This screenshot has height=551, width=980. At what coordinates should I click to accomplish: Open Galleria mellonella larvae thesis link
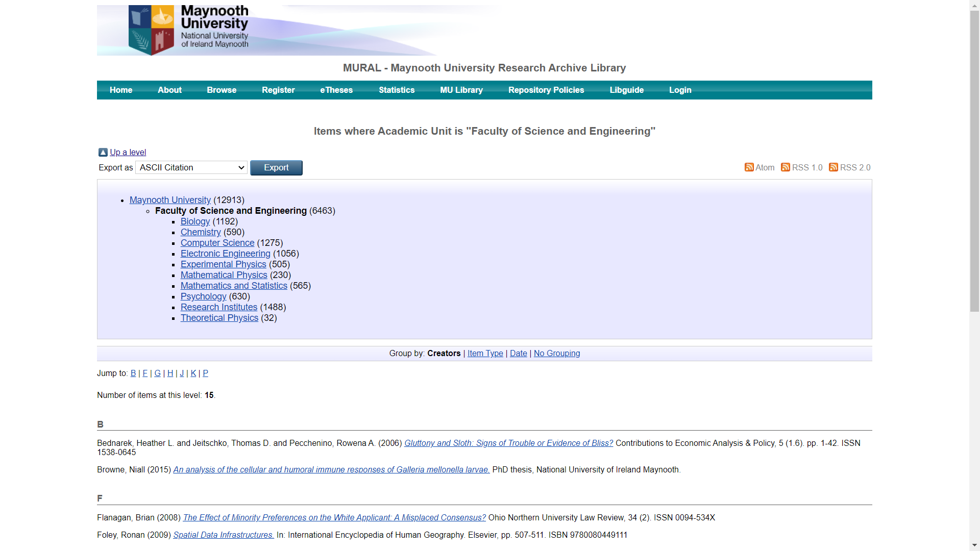(x=331, y=470)
